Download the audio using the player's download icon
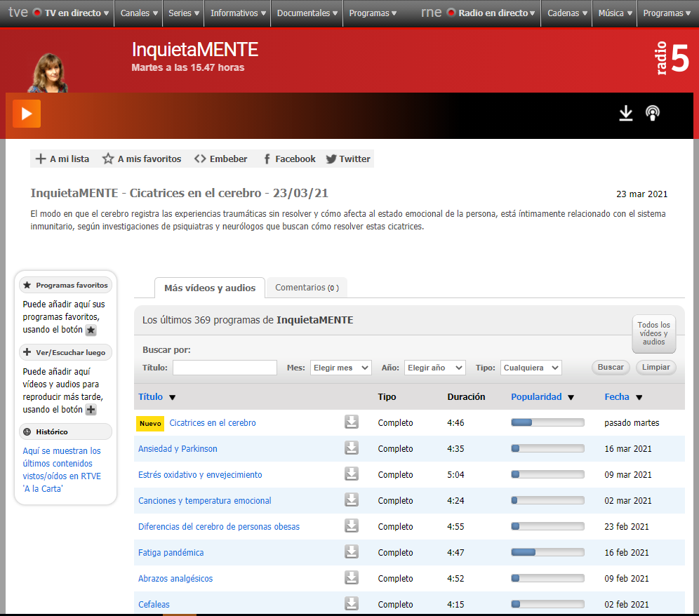 tap(626, 113)
